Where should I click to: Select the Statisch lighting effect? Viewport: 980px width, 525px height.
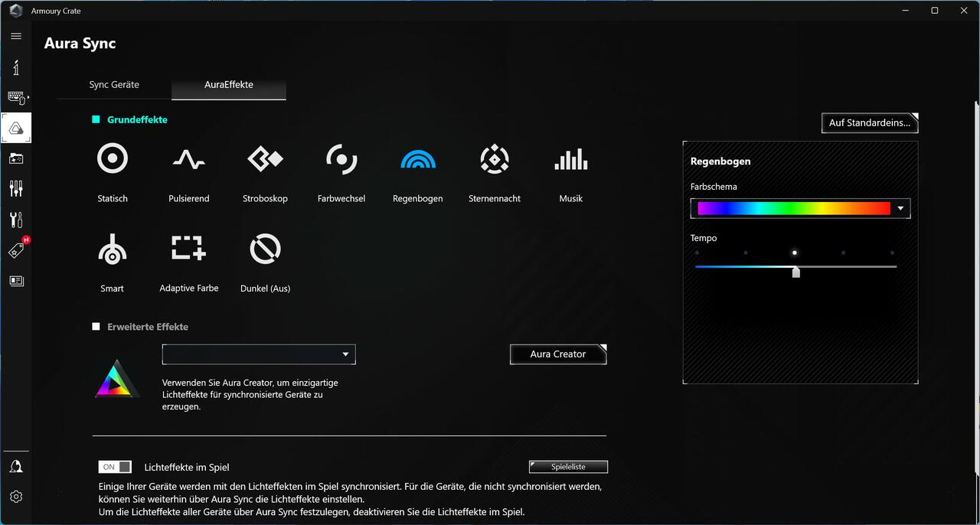click(113, 159)
